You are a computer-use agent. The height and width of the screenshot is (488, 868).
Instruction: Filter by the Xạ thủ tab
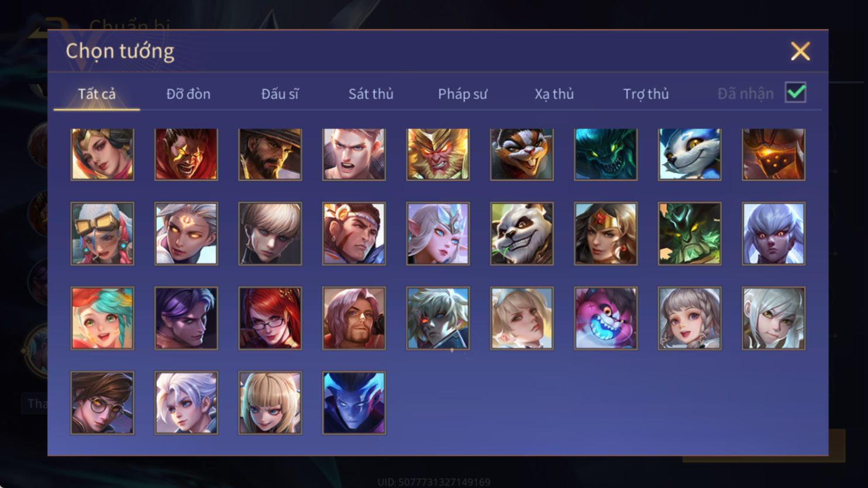[x=554, y=94]
